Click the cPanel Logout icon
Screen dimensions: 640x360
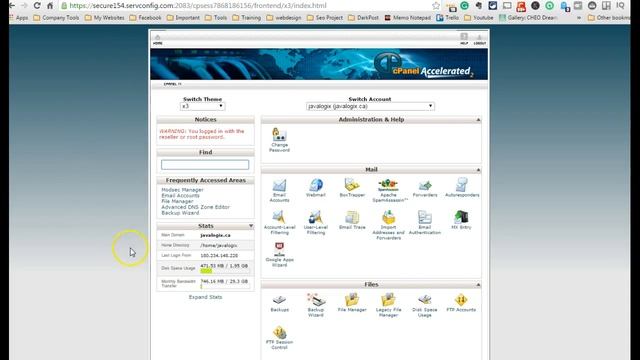(x=480, y=40)
